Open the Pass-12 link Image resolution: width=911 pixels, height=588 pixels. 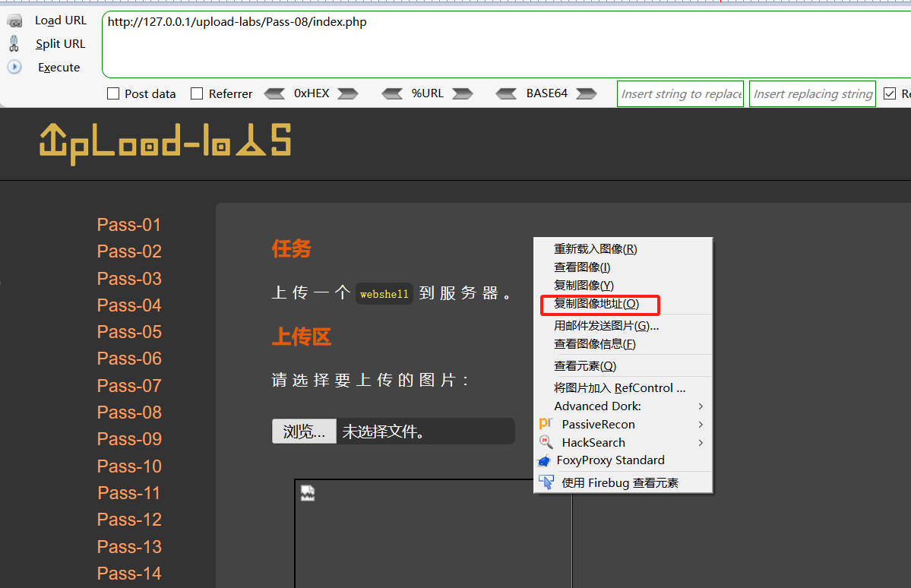[x=129, y=520]
